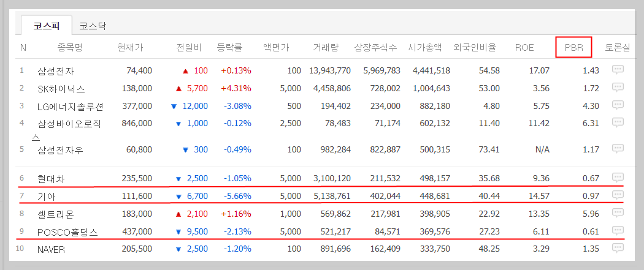Click the 종목명 column header
The height and width of the screenshot is (270, 644).
coord(70,48)
